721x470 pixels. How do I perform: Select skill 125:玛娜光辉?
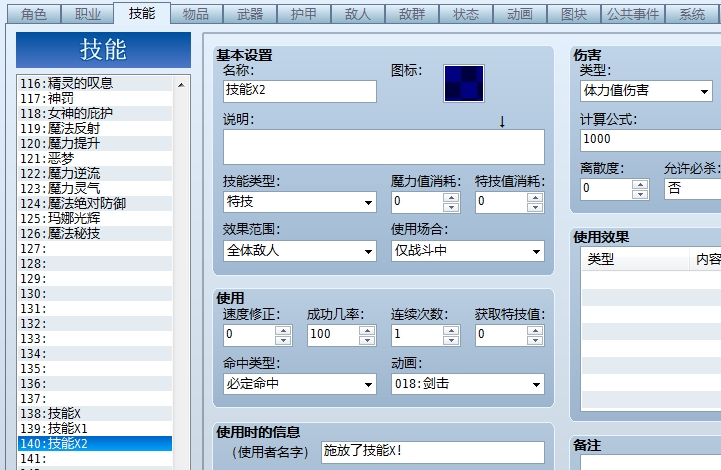click(95, 218)
